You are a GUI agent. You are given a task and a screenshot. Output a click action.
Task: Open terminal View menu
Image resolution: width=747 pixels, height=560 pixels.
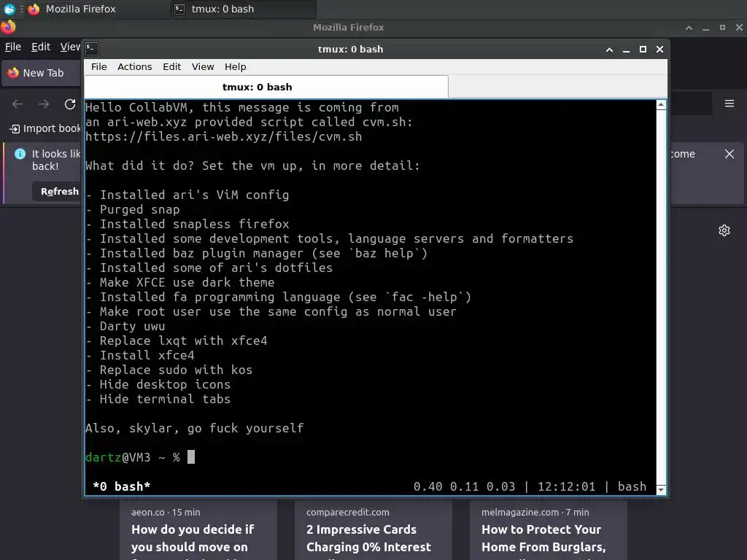click(x=203, y=66)
